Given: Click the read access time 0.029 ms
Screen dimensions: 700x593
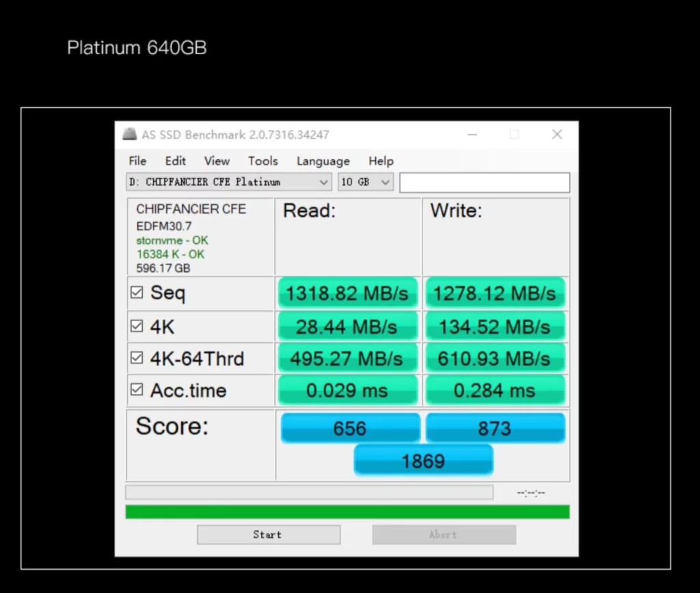Looking at the screenshot, I should [347, 390].
